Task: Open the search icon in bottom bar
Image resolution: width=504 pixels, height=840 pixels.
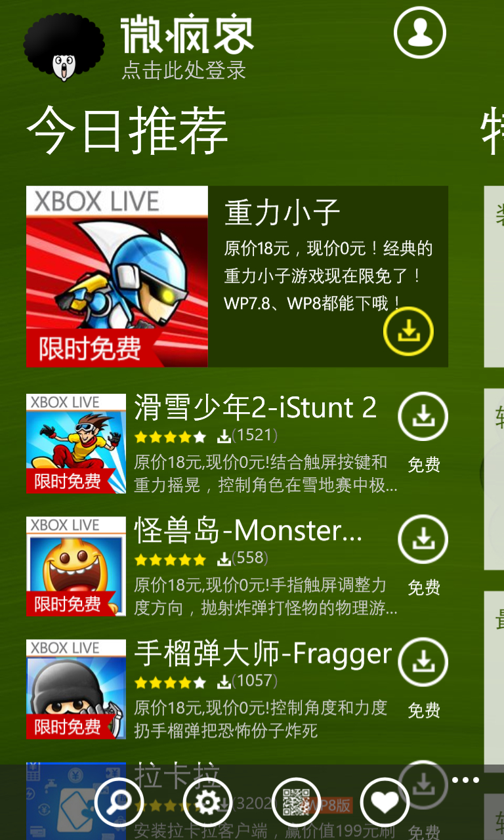Action: tap(119, 802)
